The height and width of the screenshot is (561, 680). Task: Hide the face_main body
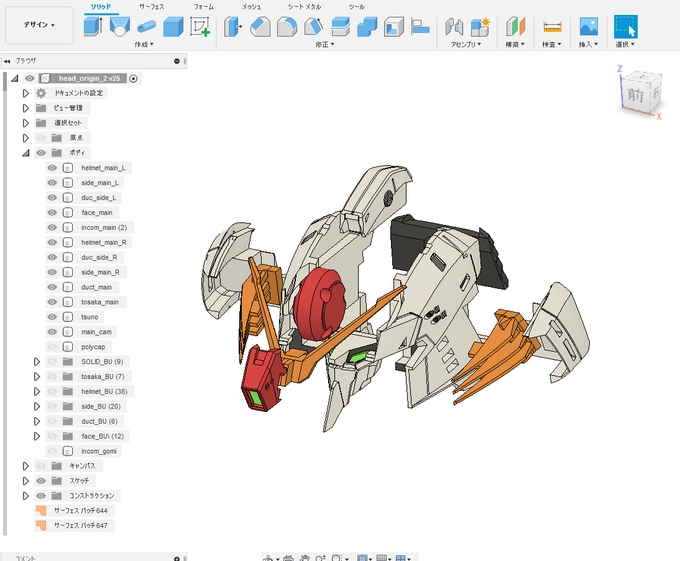pos(52,212)
